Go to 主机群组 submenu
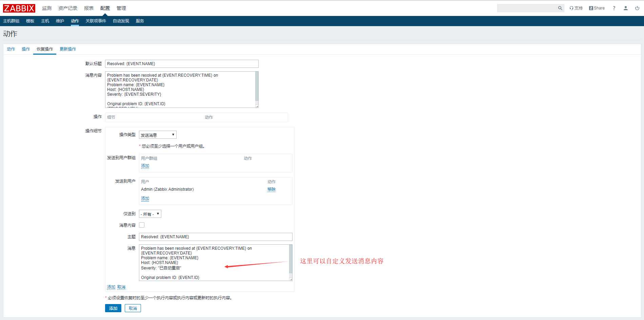The image size is (644, 320). pos(11,21)
